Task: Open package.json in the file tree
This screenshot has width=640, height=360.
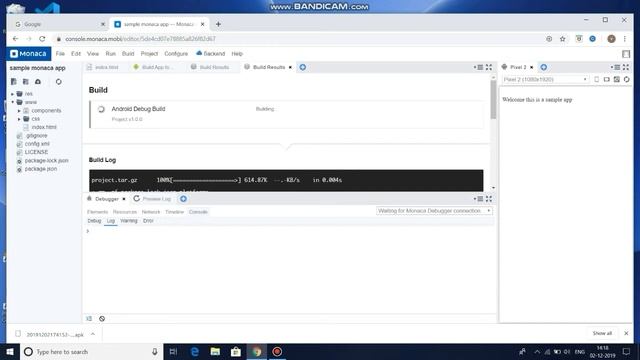Action: point(41,169)
